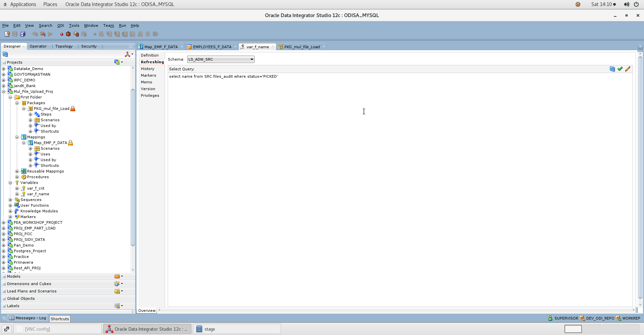Select the PEA_WORKSHOP_PROJECT tree item
Viewport: 644px width, 335px height.
coord(38,222)
